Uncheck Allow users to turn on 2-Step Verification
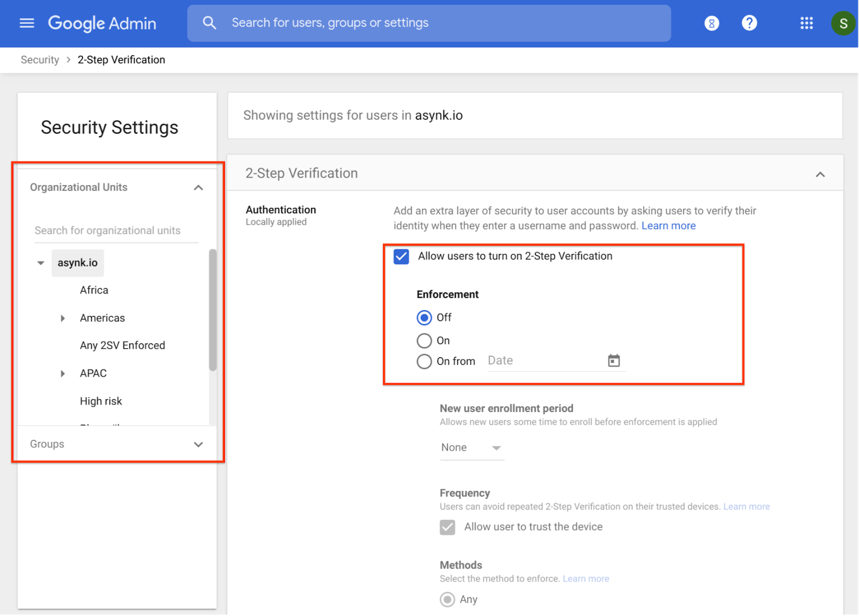The height and width of the screenshot is (616, 859). pyautogui.click(x=401, y=256)
